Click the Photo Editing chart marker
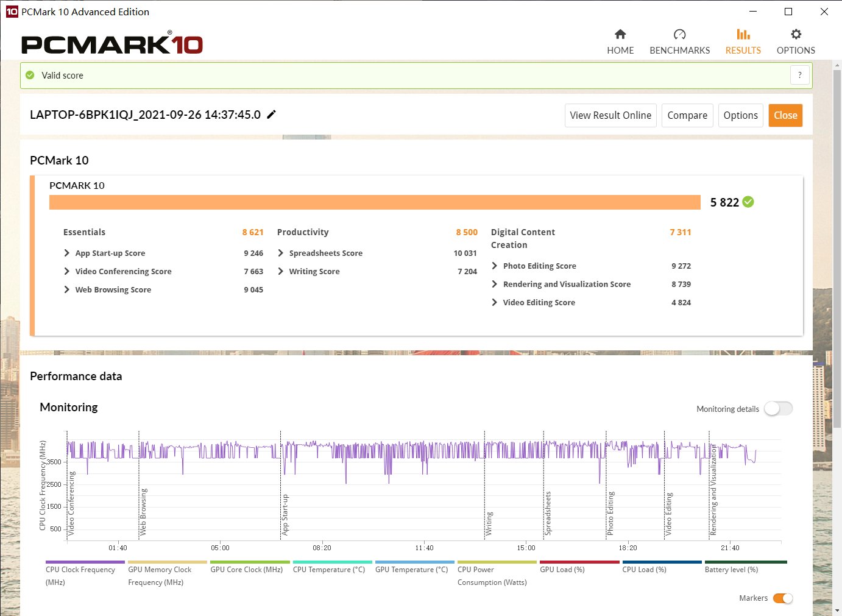The image size is (842, 616). pos(610,513)
